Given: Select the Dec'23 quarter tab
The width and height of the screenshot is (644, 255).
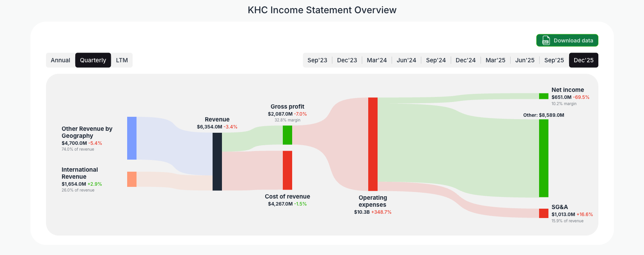Looking at the screenshot, I should click(x=347, y=60).
